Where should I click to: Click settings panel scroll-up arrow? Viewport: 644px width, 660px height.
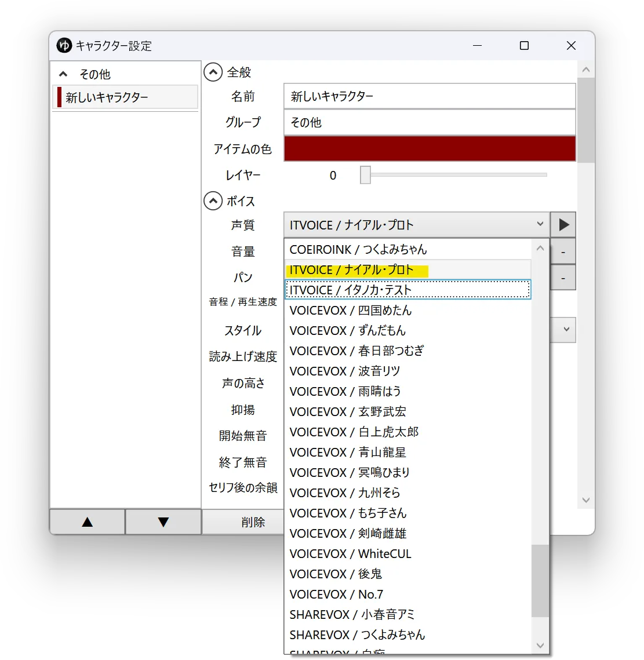[586, 70]
